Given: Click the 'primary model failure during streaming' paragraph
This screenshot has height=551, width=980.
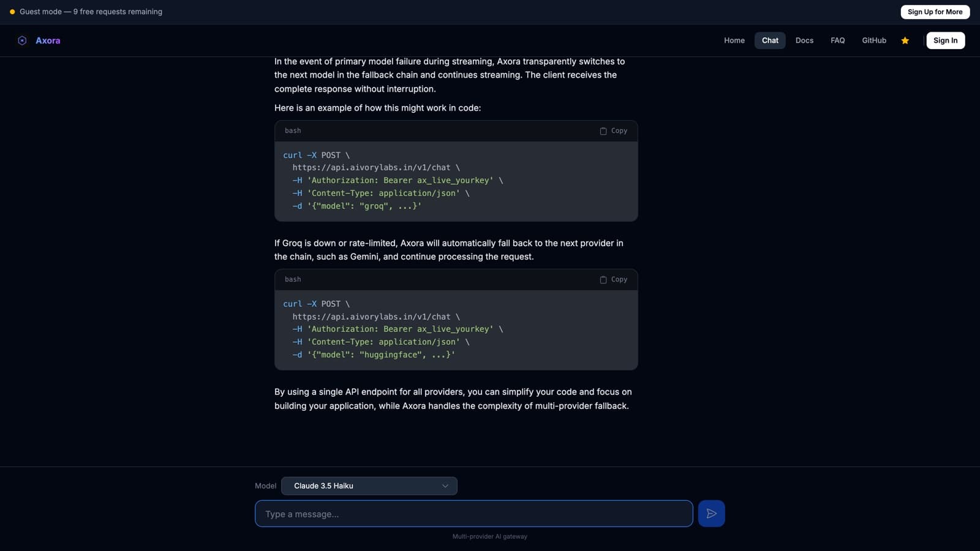Looking at the screenshot, I should [x=450, y=75].
